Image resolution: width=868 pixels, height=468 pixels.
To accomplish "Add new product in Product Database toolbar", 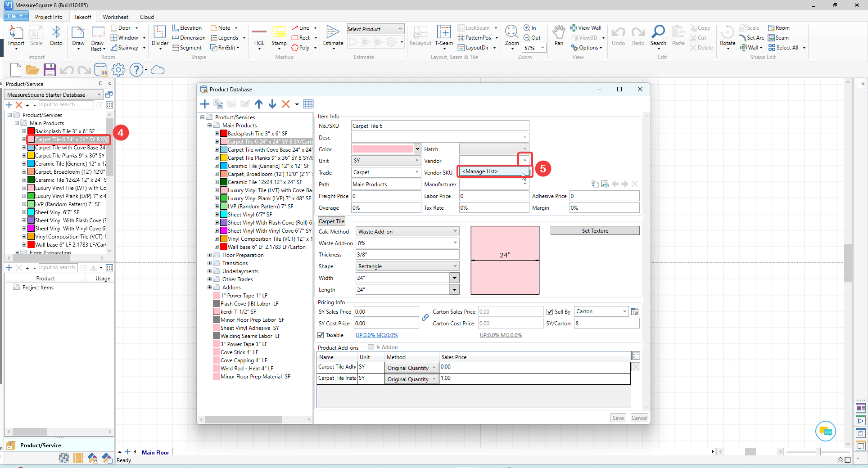I will (x=205, y=104).
